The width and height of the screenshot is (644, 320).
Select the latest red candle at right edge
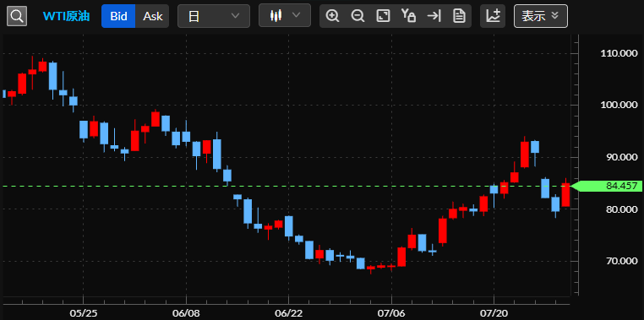point(566,195)
